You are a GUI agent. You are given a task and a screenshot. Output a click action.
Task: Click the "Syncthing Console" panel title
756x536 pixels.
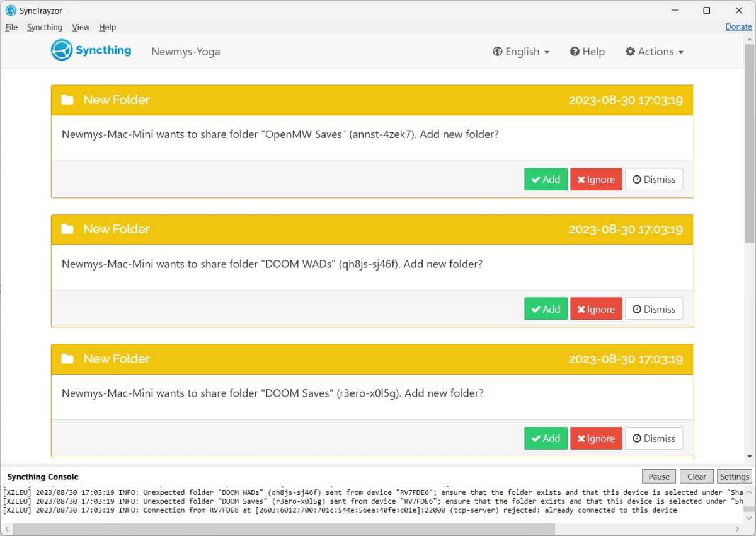point(43,477)
